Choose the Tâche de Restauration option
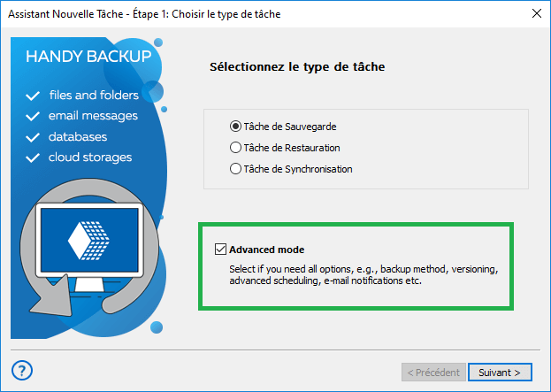551x392 pixels. click(x=235, y=148)
